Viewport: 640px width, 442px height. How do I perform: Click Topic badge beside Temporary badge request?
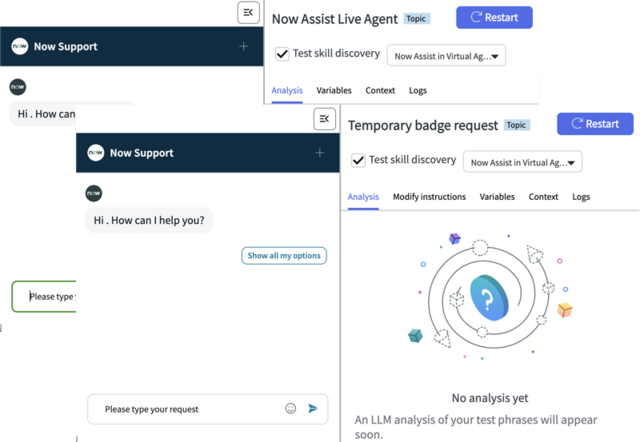[516, 125]
